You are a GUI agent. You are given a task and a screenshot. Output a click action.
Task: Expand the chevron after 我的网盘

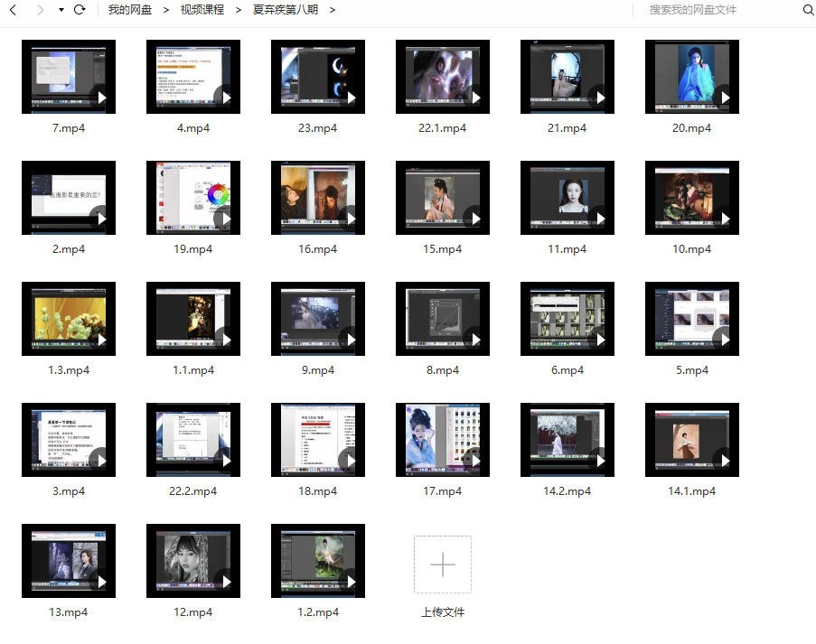[166, 10]
